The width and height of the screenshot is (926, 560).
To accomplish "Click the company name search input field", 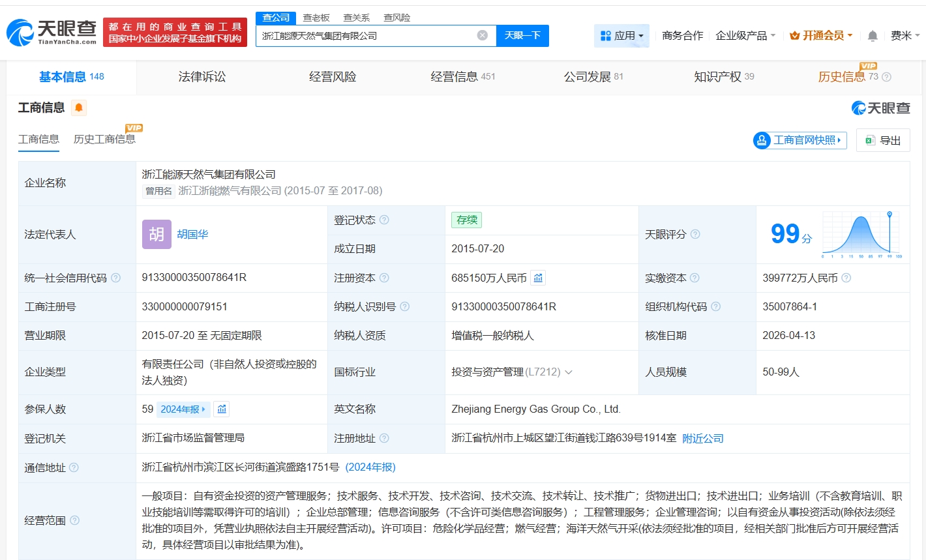I will tap(365, 36).
